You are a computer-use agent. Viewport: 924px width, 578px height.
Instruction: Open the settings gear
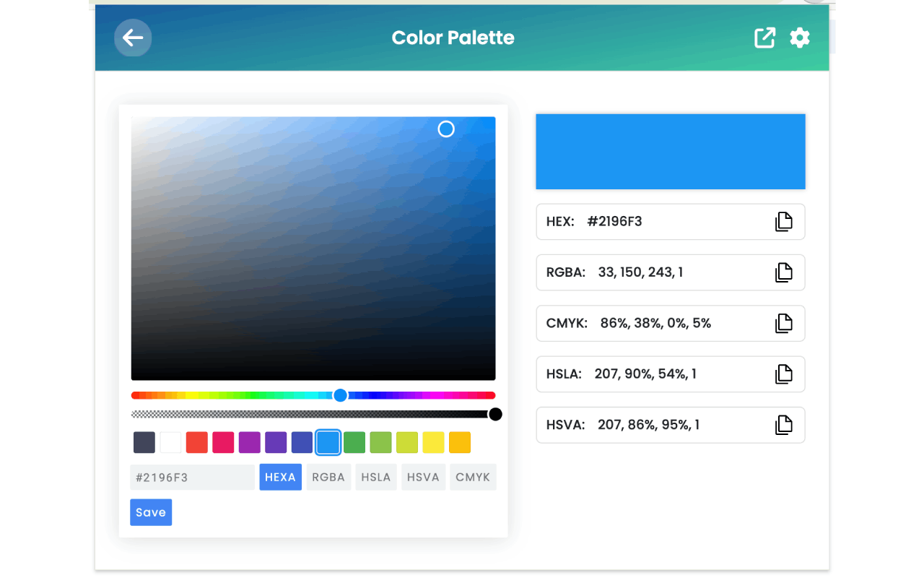tap(800, 38)
